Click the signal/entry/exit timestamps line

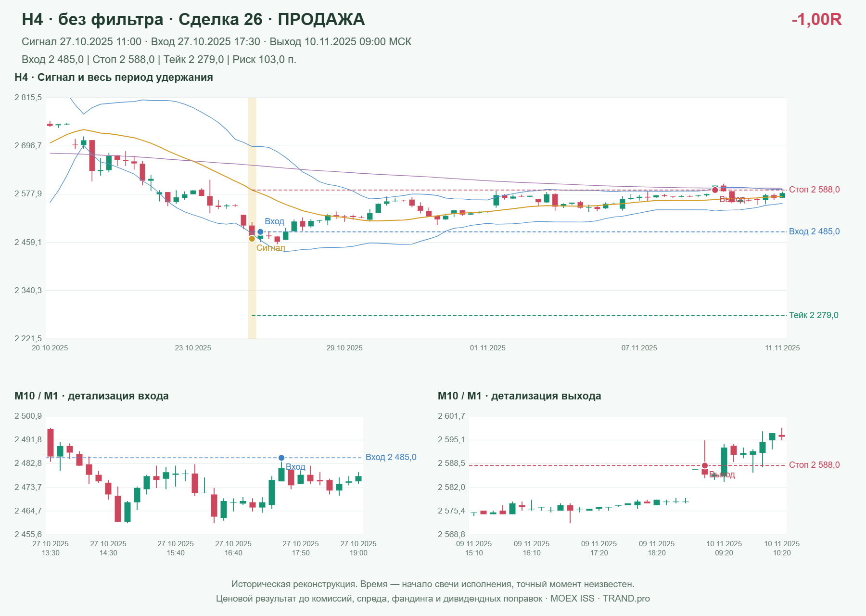(216, 42)
